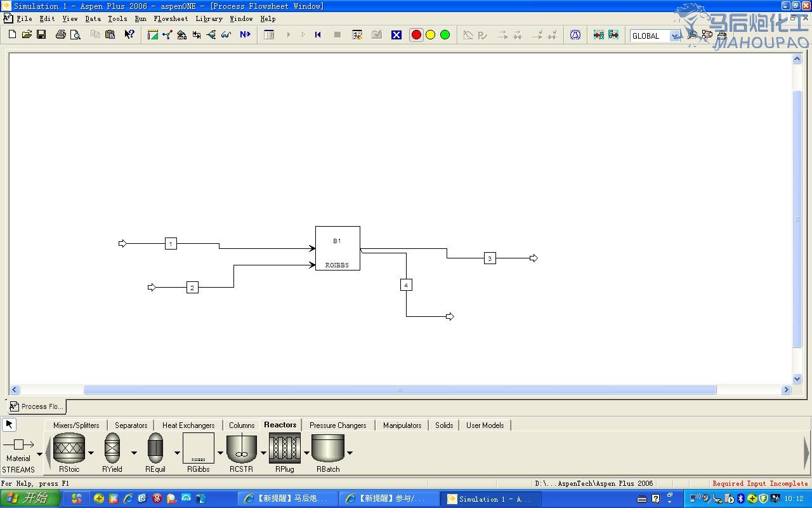Open the Tools menu
Image resolution: width=812 pixels, height=508 pixels.
pos(117,18)
